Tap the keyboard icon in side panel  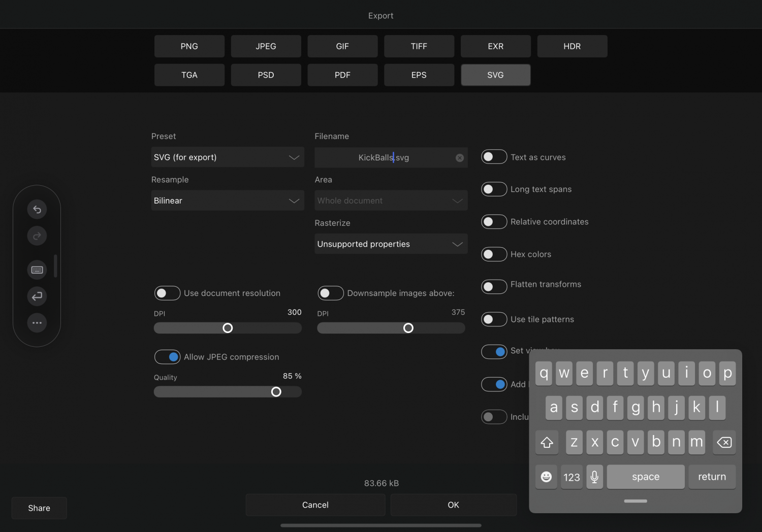(x=37, y=270)
